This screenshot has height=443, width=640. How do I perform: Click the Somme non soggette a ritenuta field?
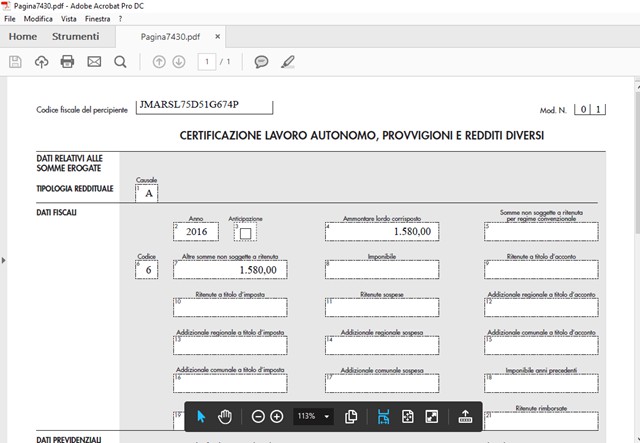click(x=541, y=232)
